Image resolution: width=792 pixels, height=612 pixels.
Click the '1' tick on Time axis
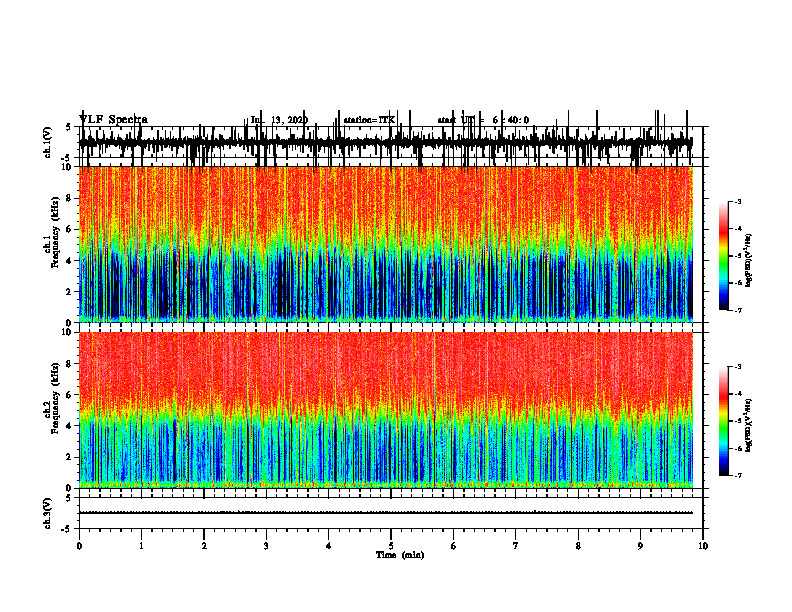coord(141,546)
